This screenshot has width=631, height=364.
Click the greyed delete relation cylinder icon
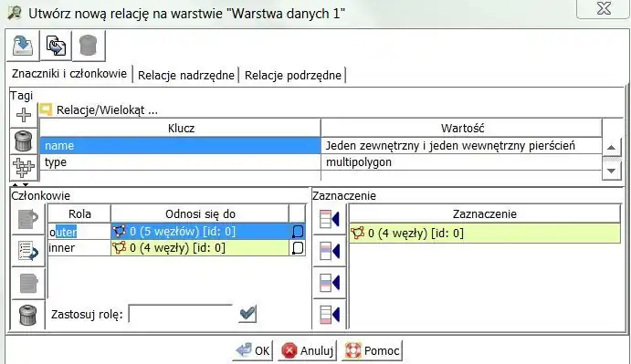[x=89, y=46]
